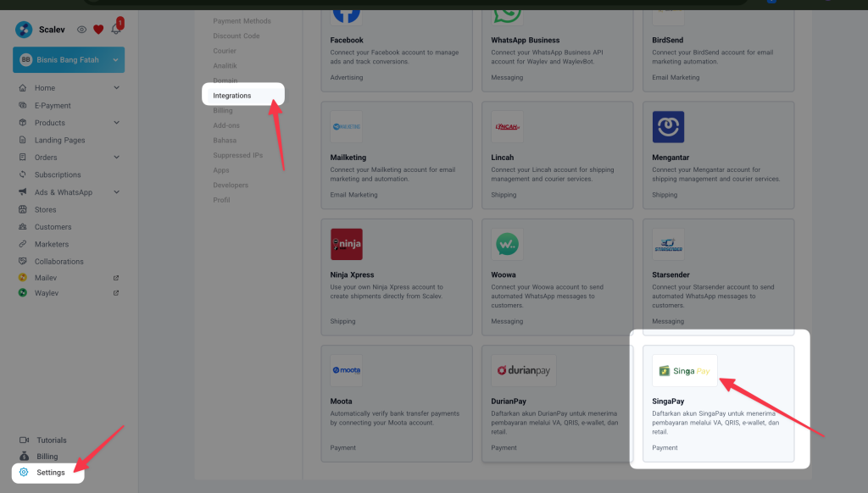Click the Home sidebar icon
The width and height of the screenshot is (868, 493).
point(23,87)
